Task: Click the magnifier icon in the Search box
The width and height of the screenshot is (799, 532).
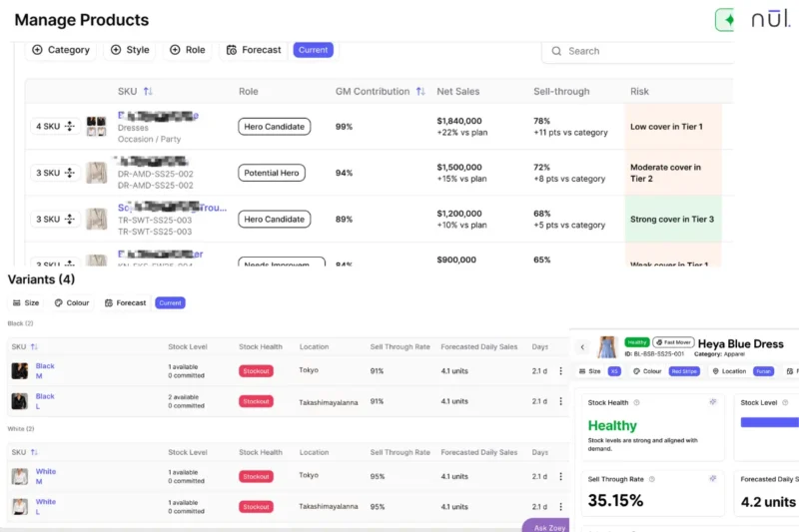Action: point(556,51)
